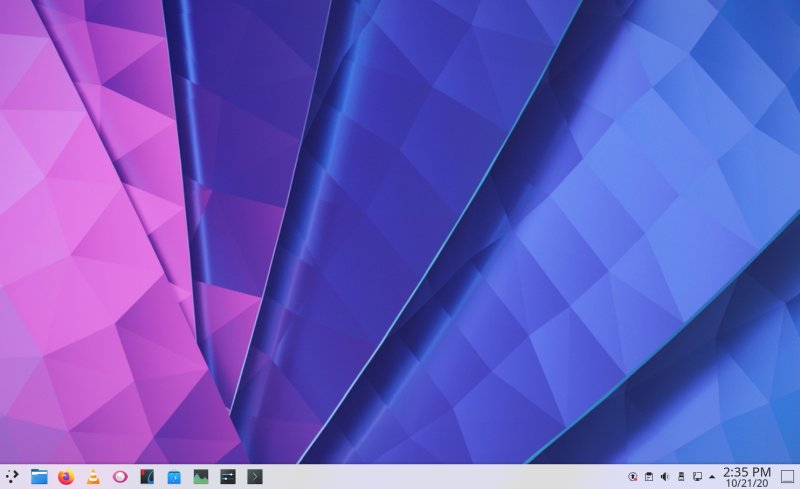Image resolution: width=800 pixels, height=489 pixels.
Task: Open the green graph system monitor icon
Action: coord(201,477)
